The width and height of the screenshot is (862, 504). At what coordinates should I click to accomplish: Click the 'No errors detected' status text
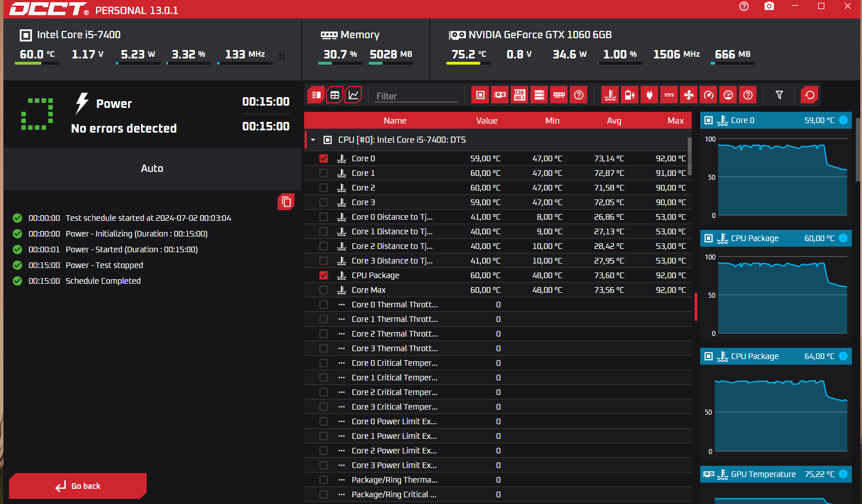(124, 129)
